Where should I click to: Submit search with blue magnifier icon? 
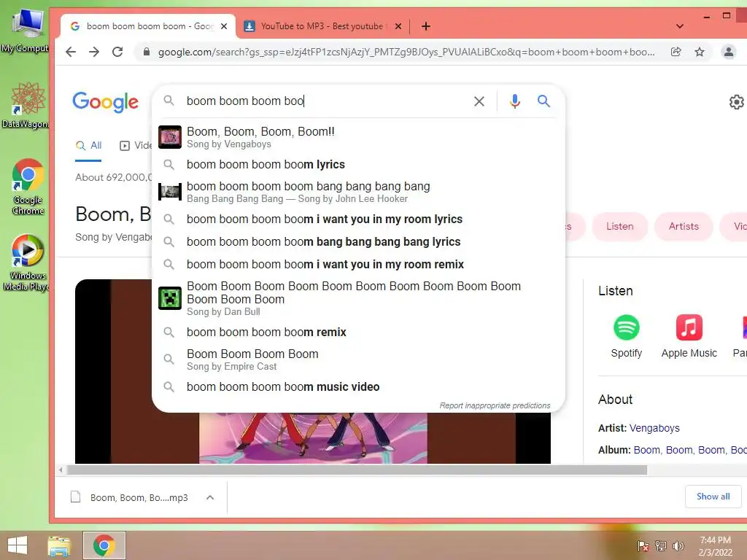pos(544,101)
